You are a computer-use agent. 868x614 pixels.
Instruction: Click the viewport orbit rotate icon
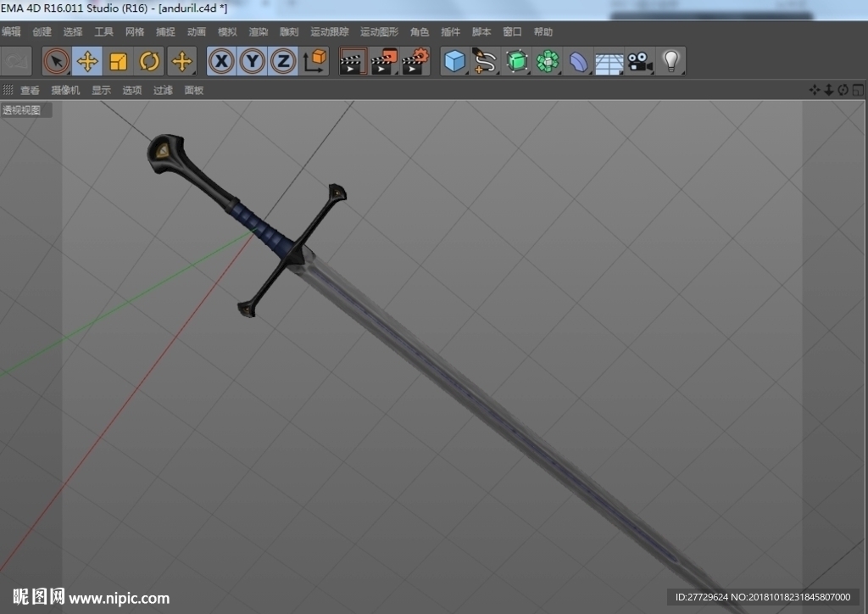843,90
